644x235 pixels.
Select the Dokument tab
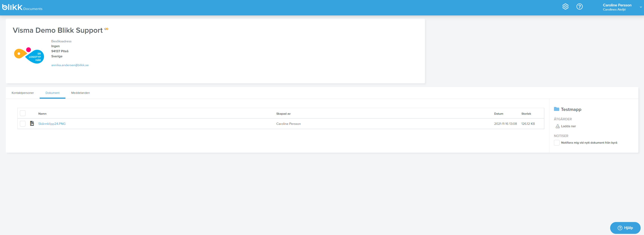click(52, 93)
